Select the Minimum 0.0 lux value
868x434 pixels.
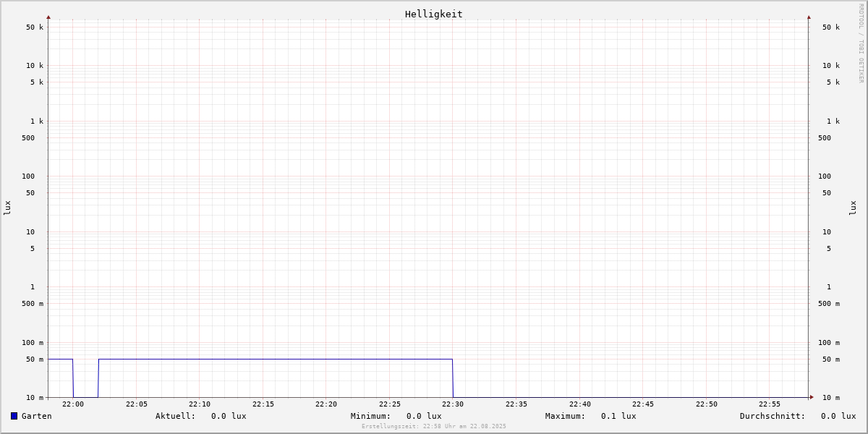coord(424,416)
